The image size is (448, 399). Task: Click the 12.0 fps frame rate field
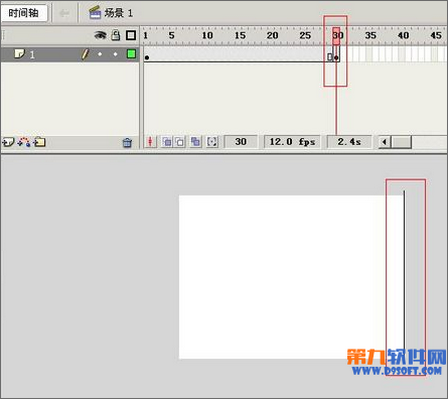point(292,142)
